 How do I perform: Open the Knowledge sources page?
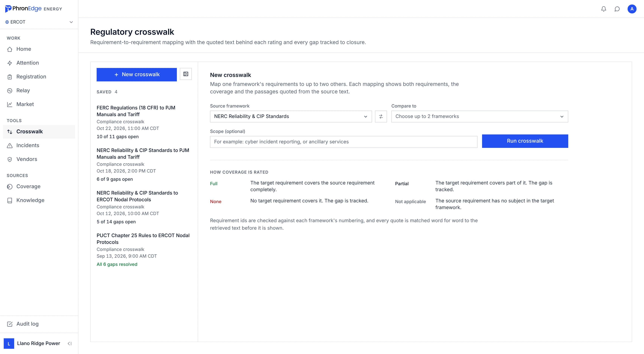coord(39,200)
